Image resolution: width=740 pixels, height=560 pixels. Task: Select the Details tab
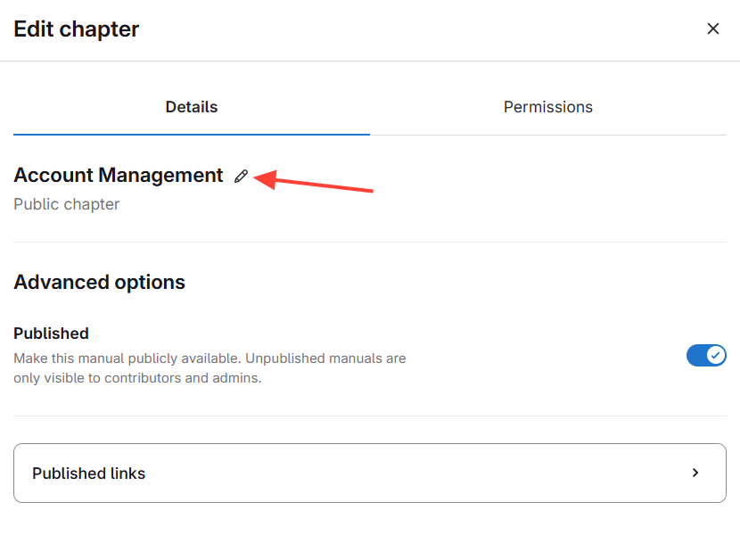(x=191, y=107)
